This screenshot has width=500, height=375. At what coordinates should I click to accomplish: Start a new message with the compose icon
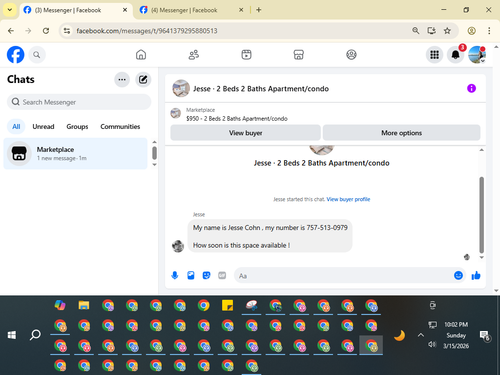point(143,80)
